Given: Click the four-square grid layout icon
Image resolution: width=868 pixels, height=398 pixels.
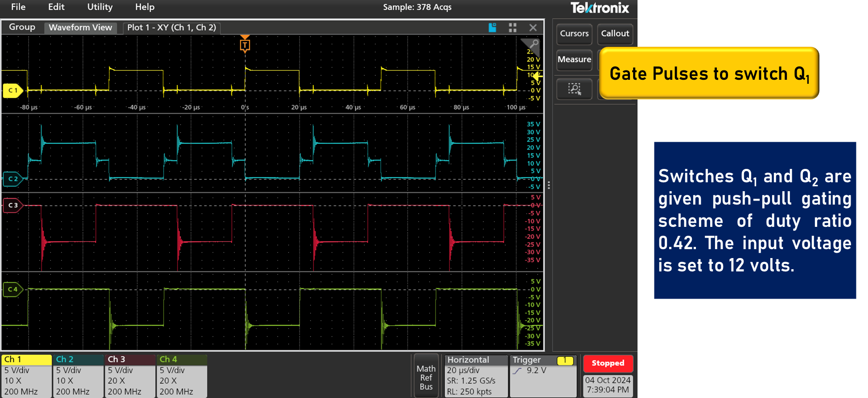Looking at the screenshot, I should click(x=513, y=28).
